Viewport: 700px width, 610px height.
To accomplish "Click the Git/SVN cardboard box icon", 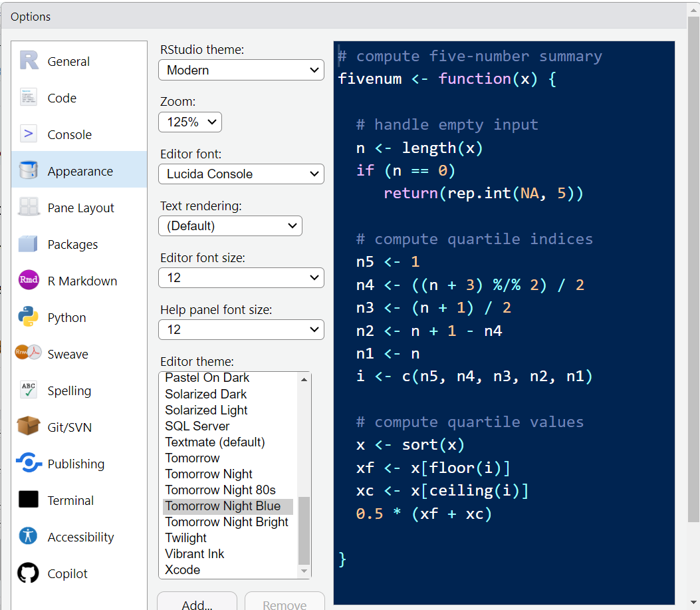I will click(x=29, y=427).
